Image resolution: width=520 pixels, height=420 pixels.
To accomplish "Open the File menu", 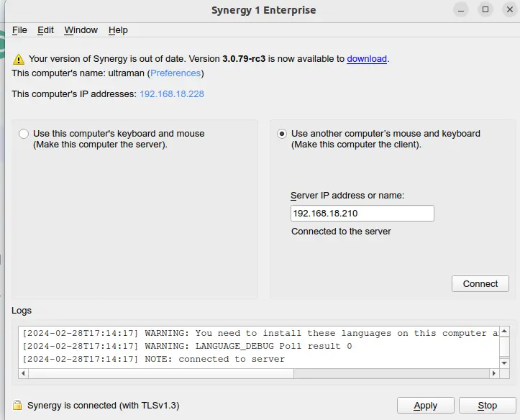I will point(19,30).
